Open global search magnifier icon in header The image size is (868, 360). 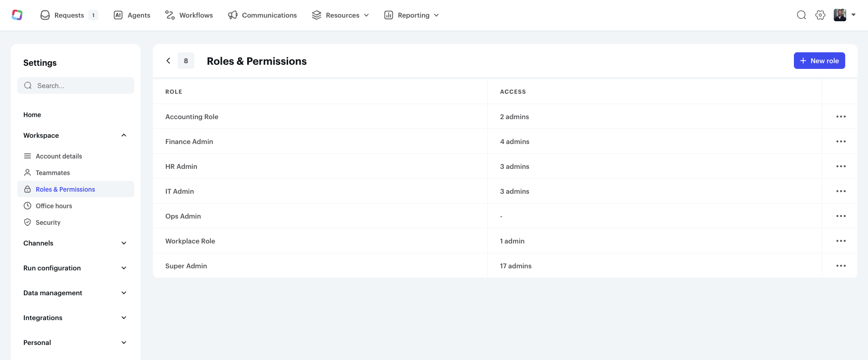pos(801,15)
